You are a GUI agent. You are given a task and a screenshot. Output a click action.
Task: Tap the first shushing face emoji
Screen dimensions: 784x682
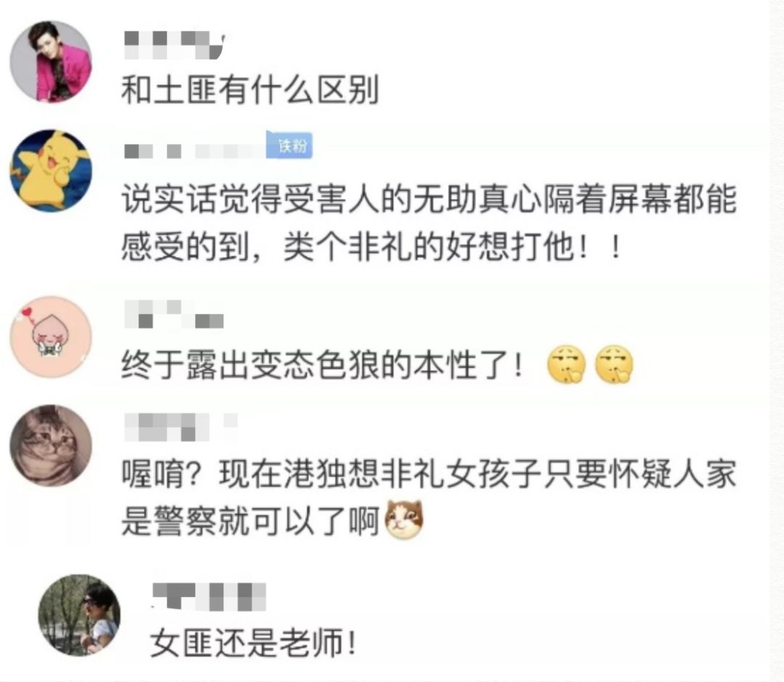566,364
